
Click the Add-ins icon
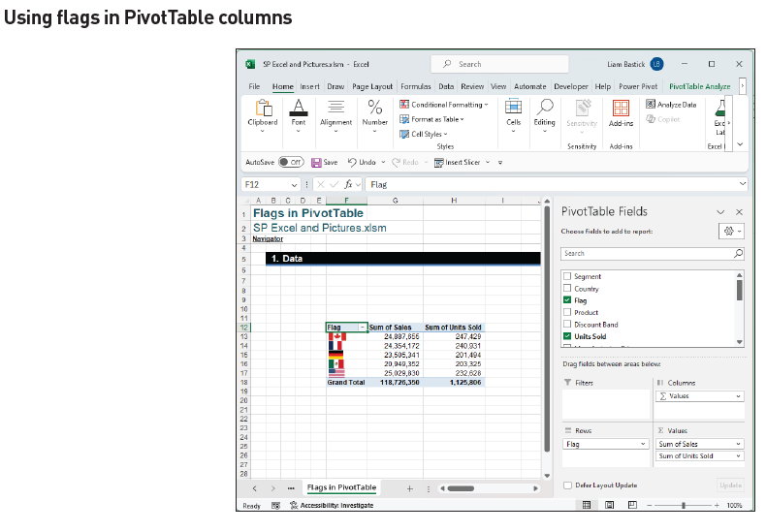621,112
